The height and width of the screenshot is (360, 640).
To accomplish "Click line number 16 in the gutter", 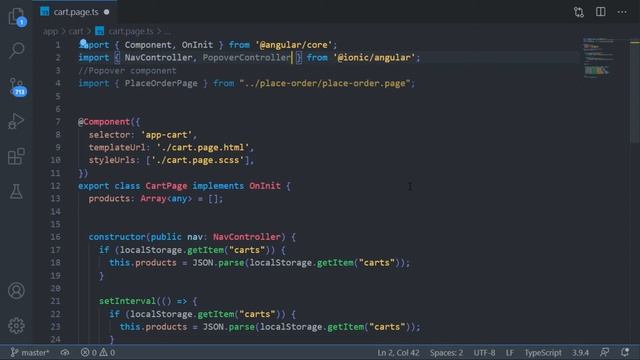I will pos(56,237).
